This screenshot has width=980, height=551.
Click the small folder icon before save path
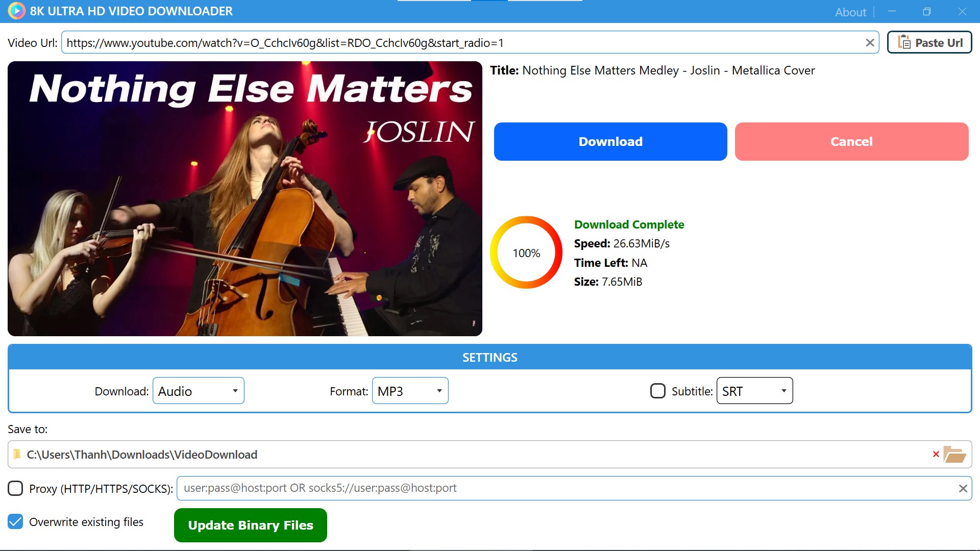pyautogui.click(x=17, y=454)
